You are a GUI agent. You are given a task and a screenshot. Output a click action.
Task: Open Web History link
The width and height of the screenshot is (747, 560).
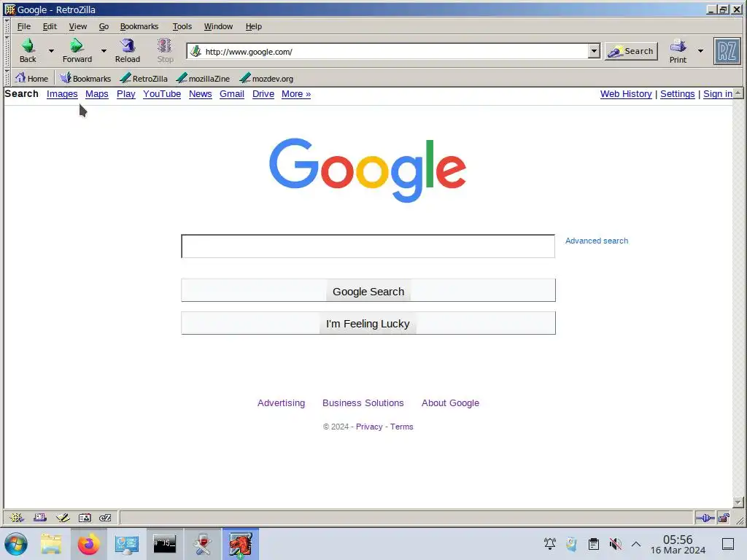pos(626,94)
